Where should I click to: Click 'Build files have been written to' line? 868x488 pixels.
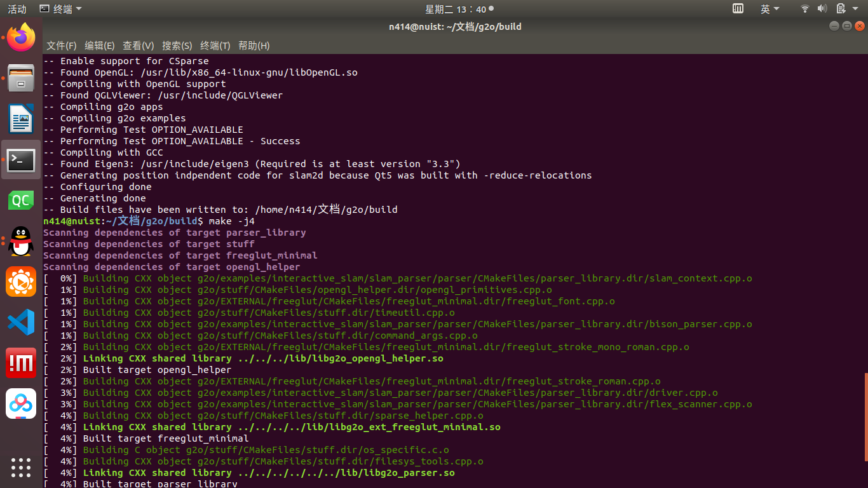[x=220, y=210]
